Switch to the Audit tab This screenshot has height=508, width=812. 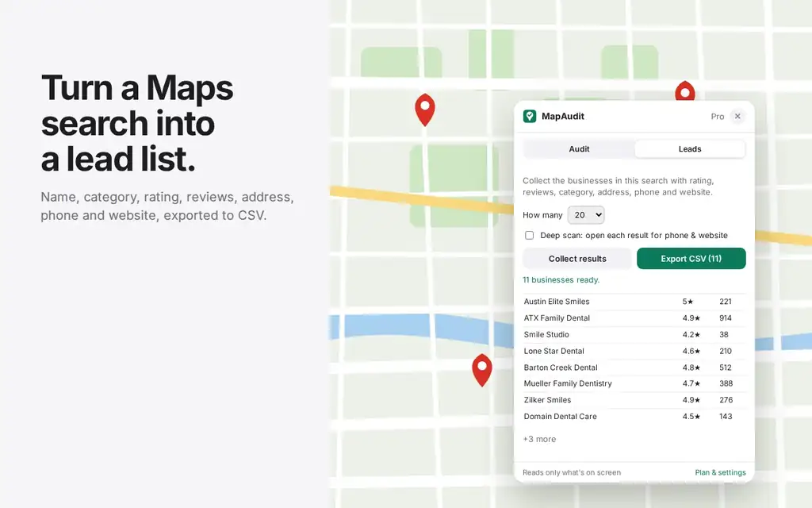point(579,148)
